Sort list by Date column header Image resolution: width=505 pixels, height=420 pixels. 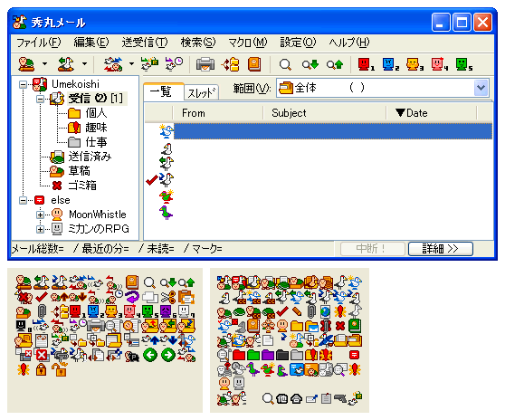tap(432, 113)
